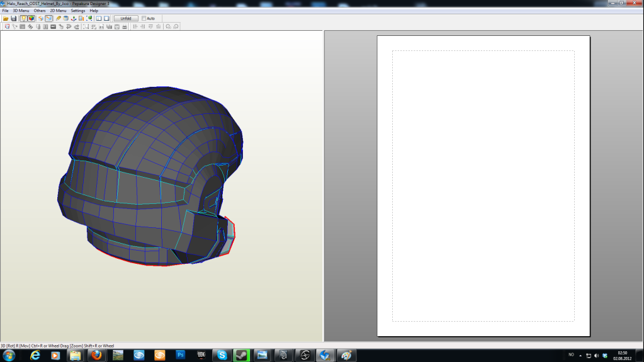
Task: Open the Others menu
Action: [x=40, y=11]
